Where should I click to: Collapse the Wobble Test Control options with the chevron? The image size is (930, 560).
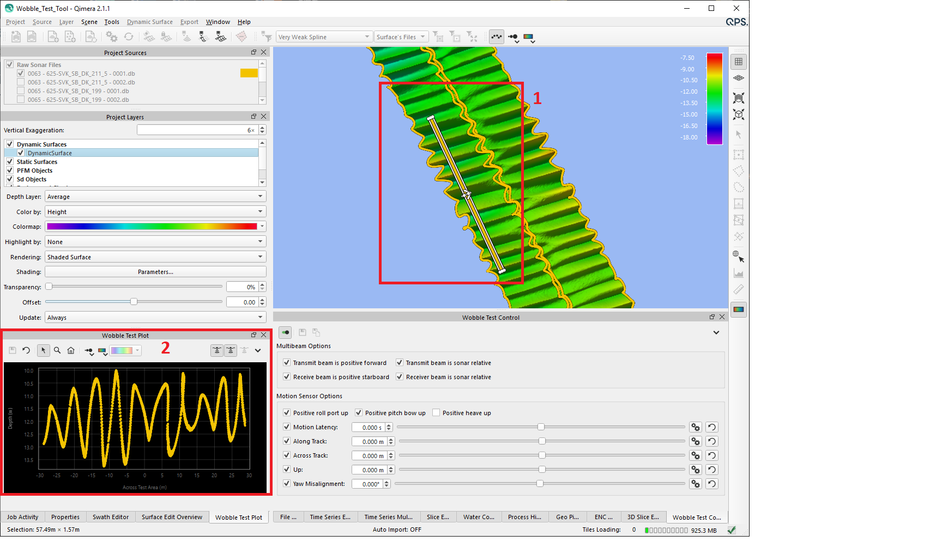(716, 332)
